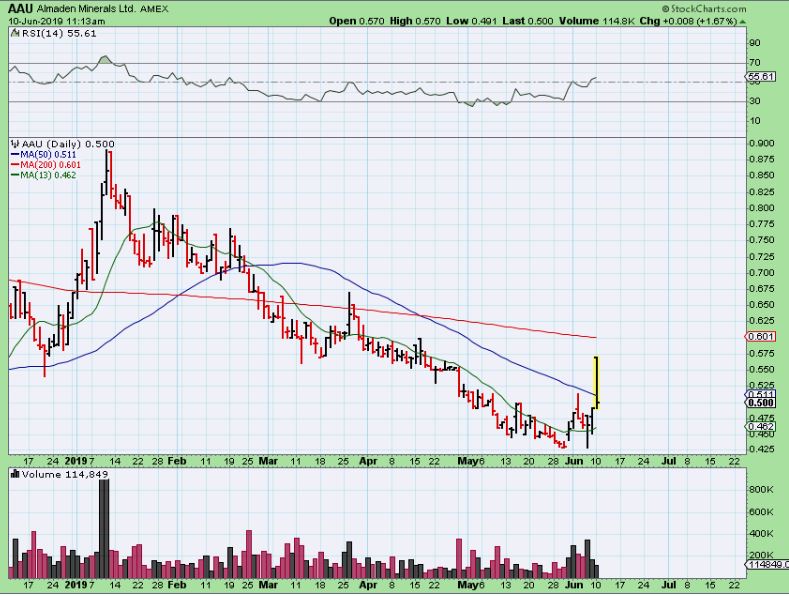The width and height of the screenshot is (789, 596).
Task: Click the Feb date label under the price panel
Action: (177, 461)
